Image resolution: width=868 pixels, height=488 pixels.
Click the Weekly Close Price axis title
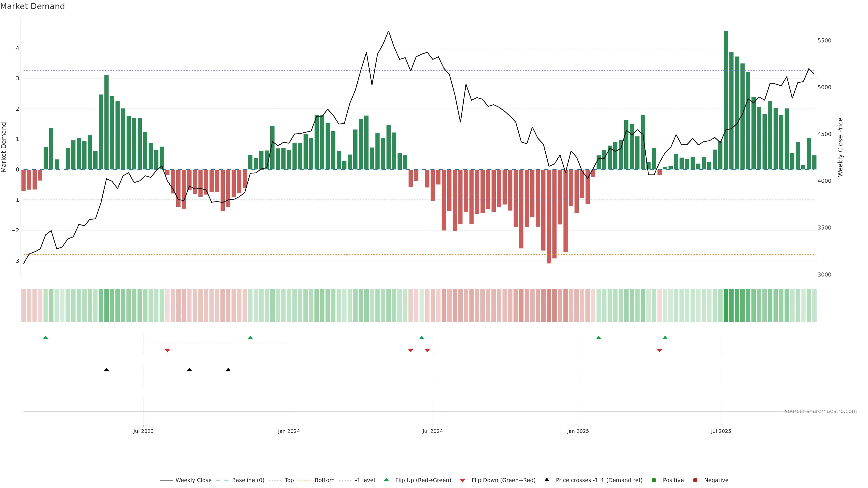point(840,147)
